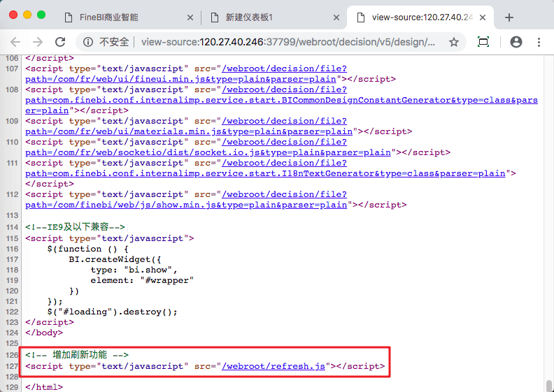The image size is (554, 392).
Task: Bookmark this page with star
Action: [454, 43]
